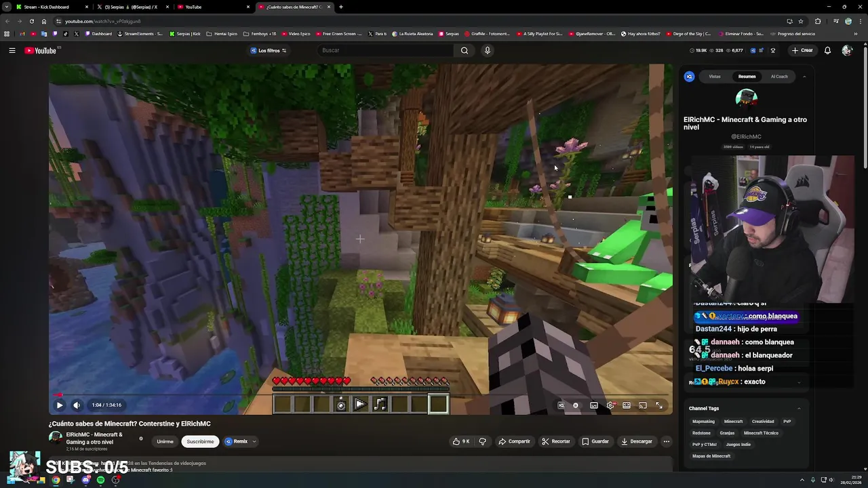The height and width of the screenshot is (488, 868).
Task: Collapse the Channel Tags section
Action: coord(799,408)
